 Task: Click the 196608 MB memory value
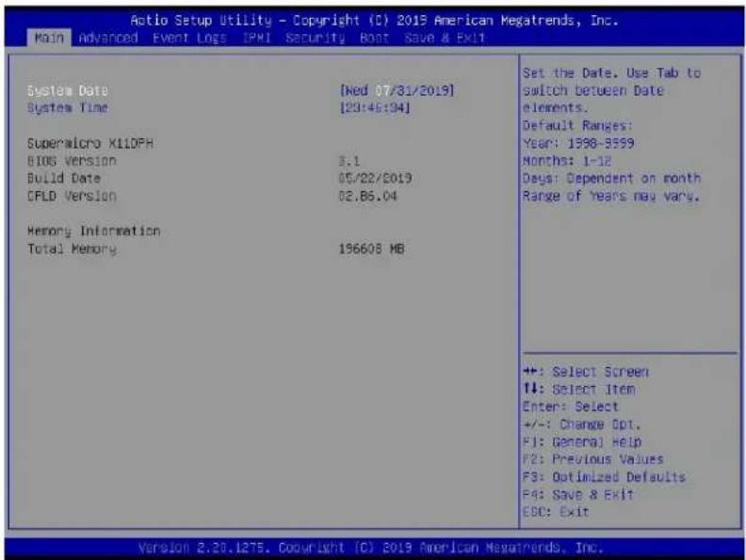tap(371, 249)
